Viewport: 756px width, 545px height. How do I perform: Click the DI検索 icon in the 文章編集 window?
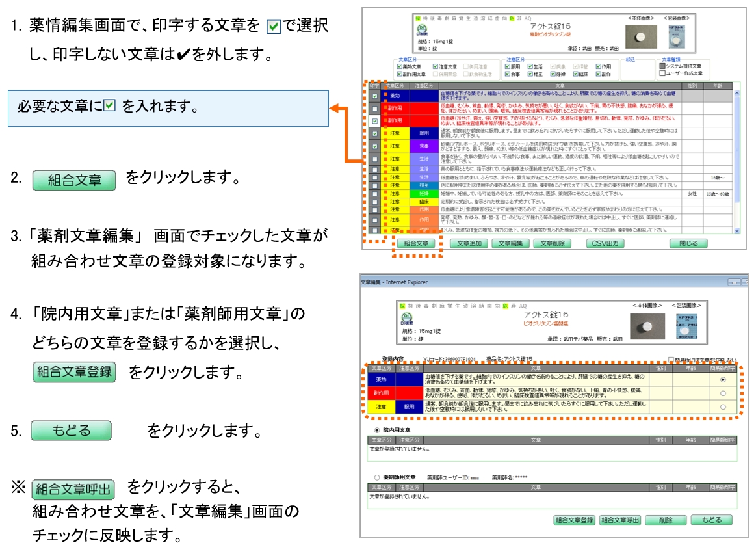[406, 318]
